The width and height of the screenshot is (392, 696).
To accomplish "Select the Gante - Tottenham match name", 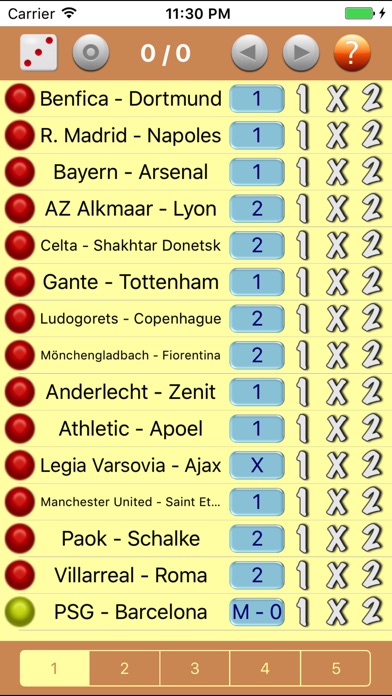I will click(x=131, y=282).
